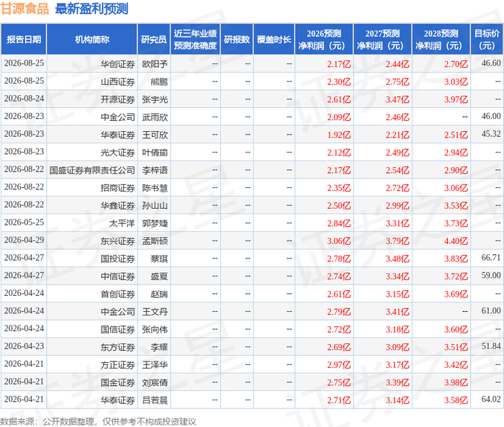Click target price 64.02
This screenshot has width=504, height=427.
491,399
